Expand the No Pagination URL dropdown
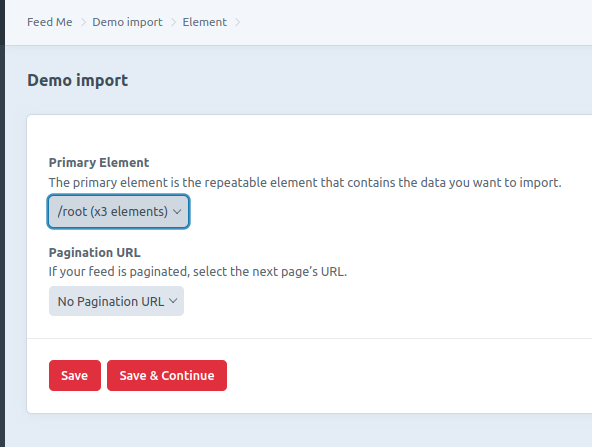 pos(116,301)
